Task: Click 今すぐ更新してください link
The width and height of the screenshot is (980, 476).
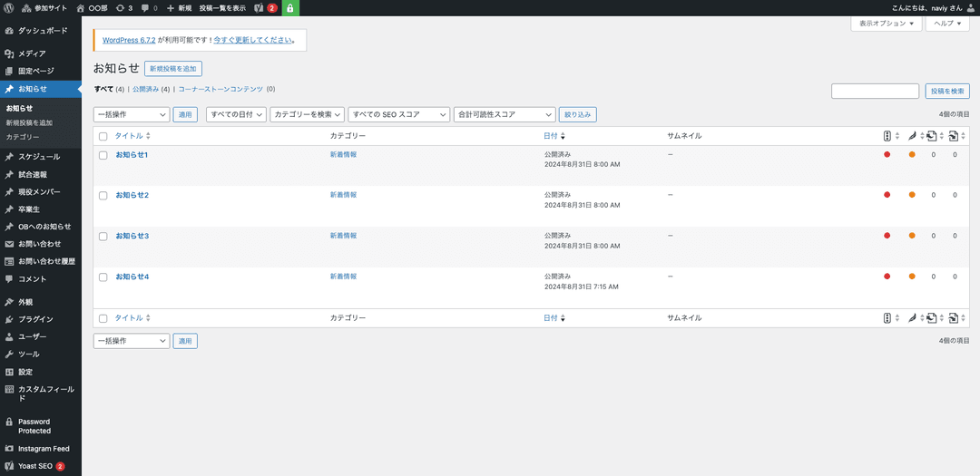Action: click(x=252, y=40)
